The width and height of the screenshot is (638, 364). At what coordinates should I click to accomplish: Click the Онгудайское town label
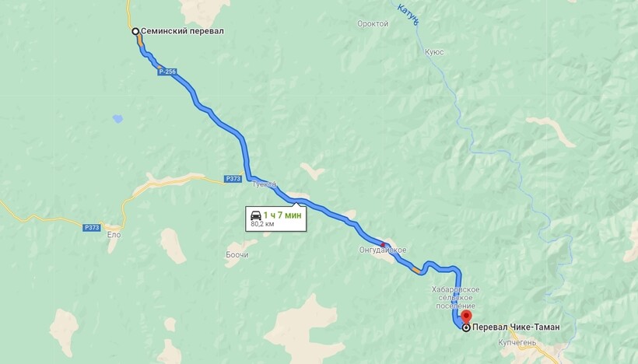pyautogui.click(x=383, y=250)
